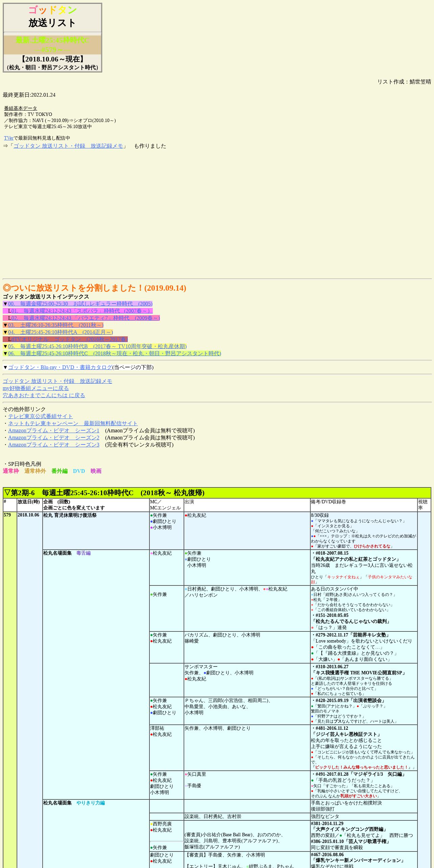Go back via my好物番組メニューに戻る
434x868 pixels.
(36, 388)
